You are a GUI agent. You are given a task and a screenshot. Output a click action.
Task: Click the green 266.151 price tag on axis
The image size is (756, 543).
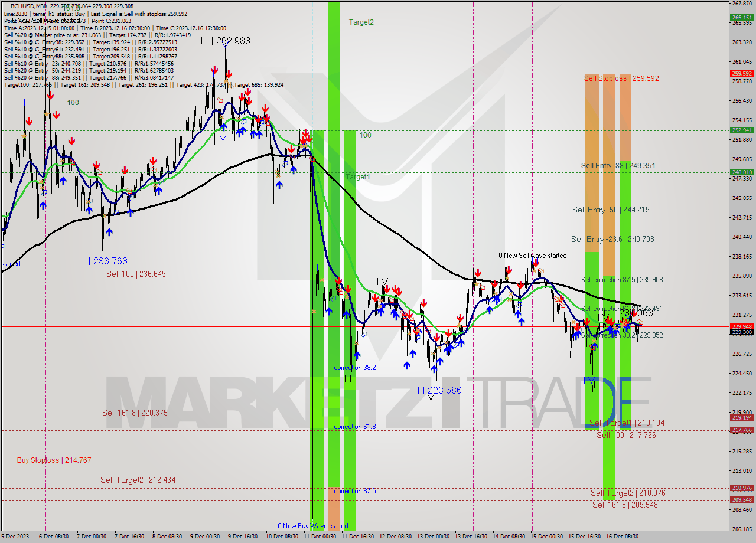(x=742, y=18)
